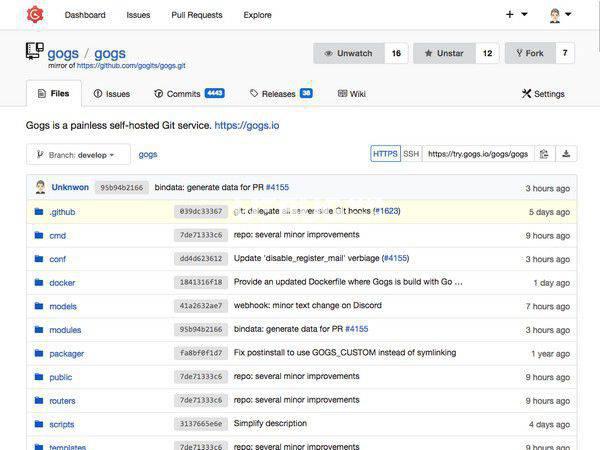Viewport: 600px width, 450px height.
Task: Open the docker folder
Action: point(62,283)
